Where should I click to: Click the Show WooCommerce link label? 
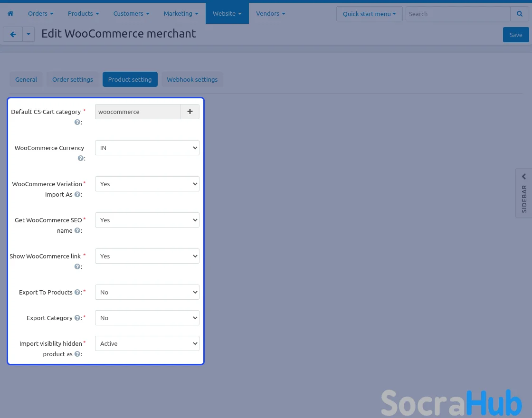(45, 256)
